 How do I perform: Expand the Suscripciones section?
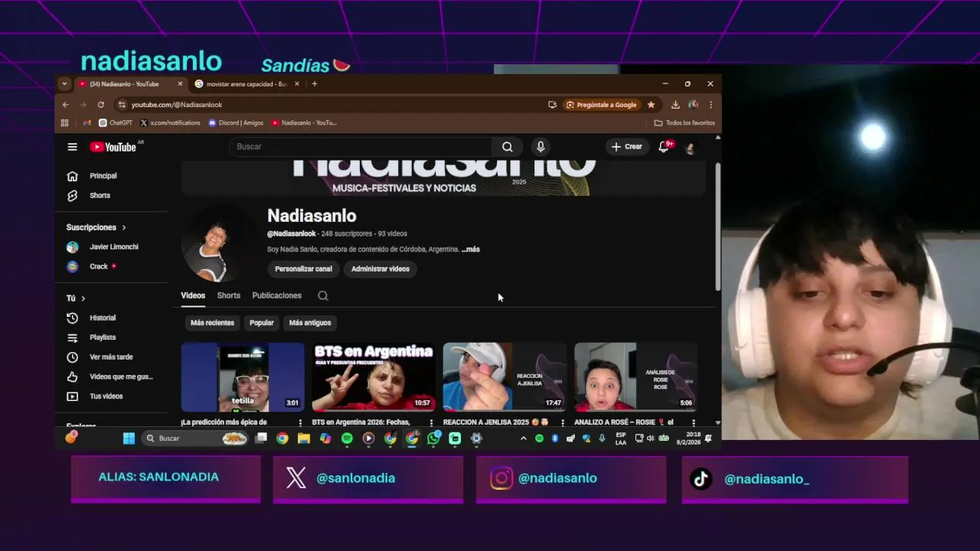point(96,227)
